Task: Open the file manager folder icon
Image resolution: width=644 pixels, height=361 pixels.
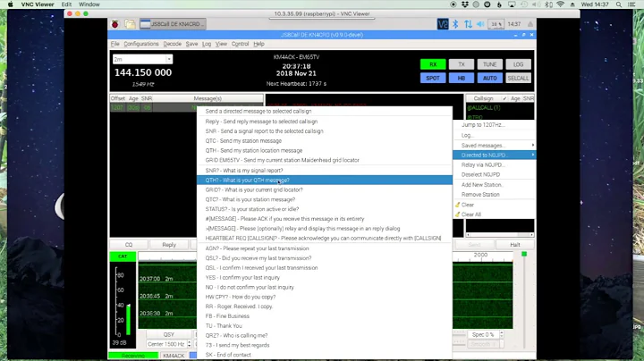Action: pyautogui.click(x=130, y=24)
